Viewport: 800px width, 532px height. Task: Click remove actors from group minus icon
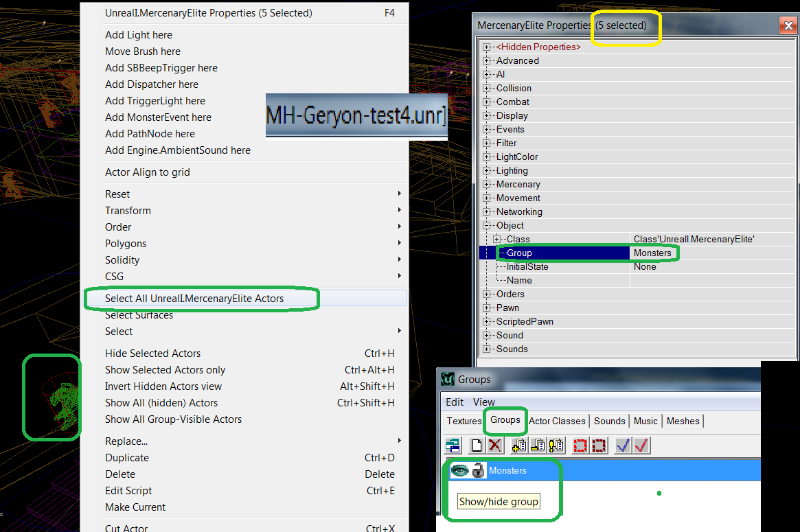(x=537, y=446)
